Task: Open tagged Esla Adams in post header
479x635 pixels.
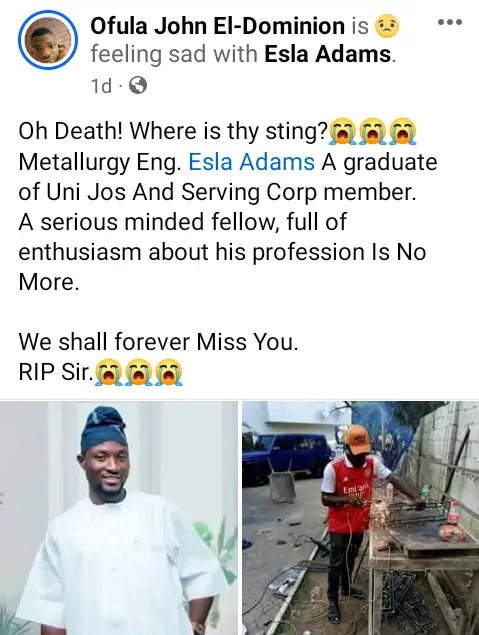Action: pyautogui.click(x=328, y=54)
